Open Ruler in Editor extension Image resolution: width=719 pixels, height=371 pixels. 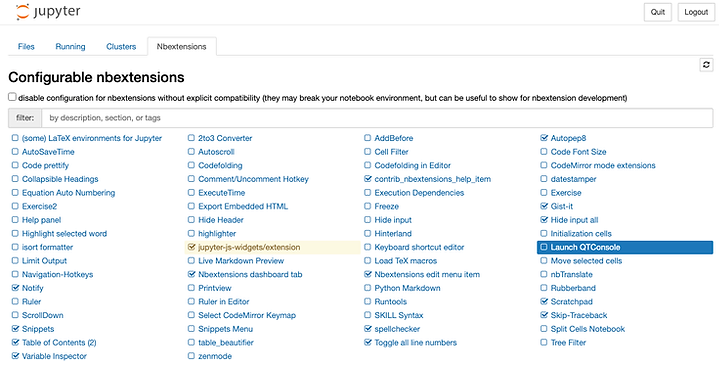click(x=224, y=301)
